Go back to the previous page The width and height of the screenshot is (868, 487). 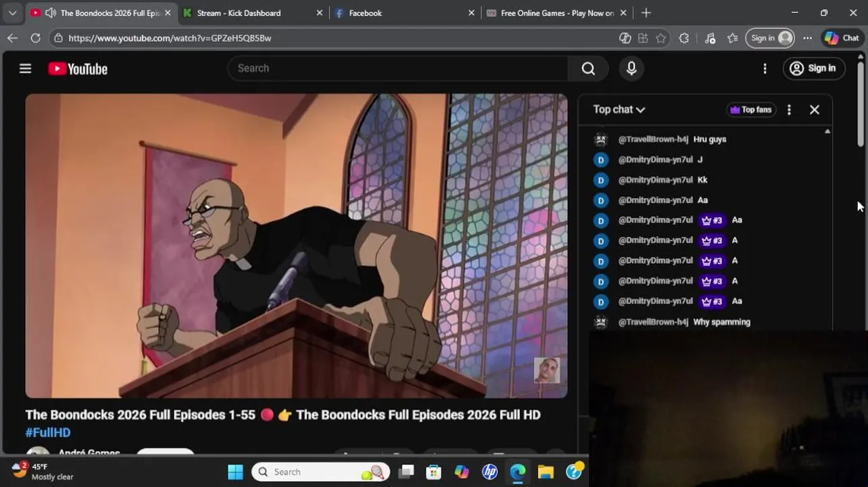12,38
